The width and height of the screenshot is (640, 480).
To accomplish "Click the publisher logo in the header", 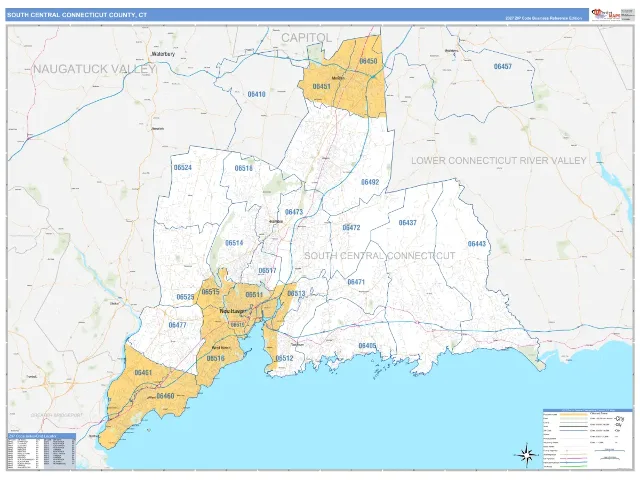I will click(x=606, y=15).
